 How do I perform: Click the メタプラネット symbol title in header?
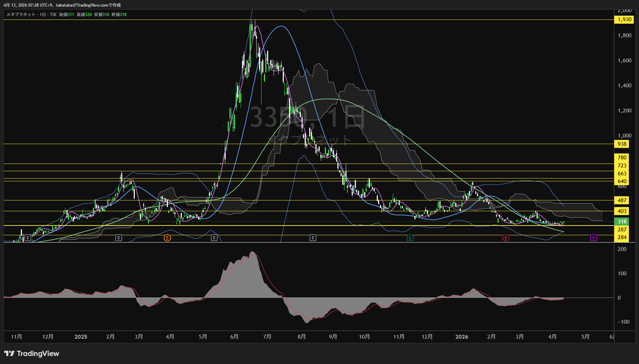click(x=21, y=15)
